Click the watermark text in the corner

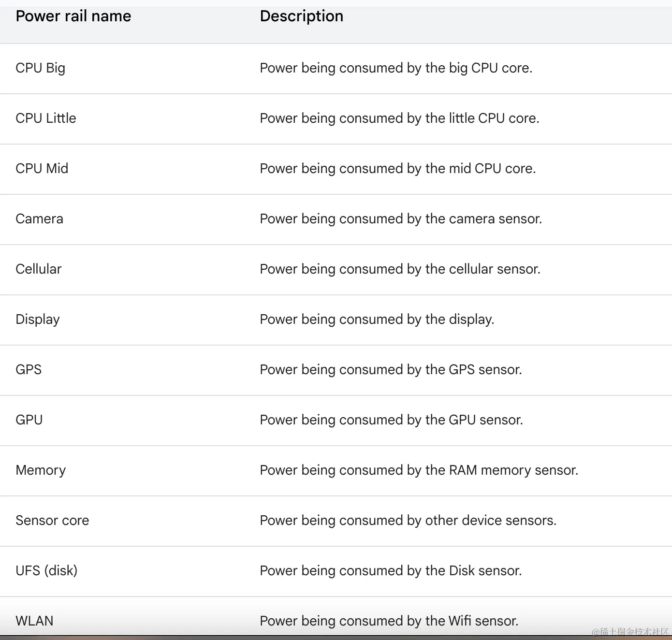click(629, 632)
